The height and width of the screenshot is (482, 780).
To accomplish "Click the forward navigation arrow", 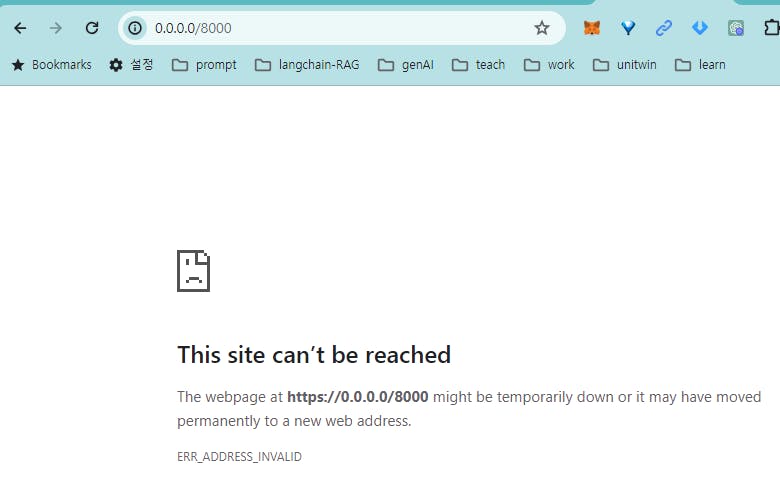I will coord(56,28).
